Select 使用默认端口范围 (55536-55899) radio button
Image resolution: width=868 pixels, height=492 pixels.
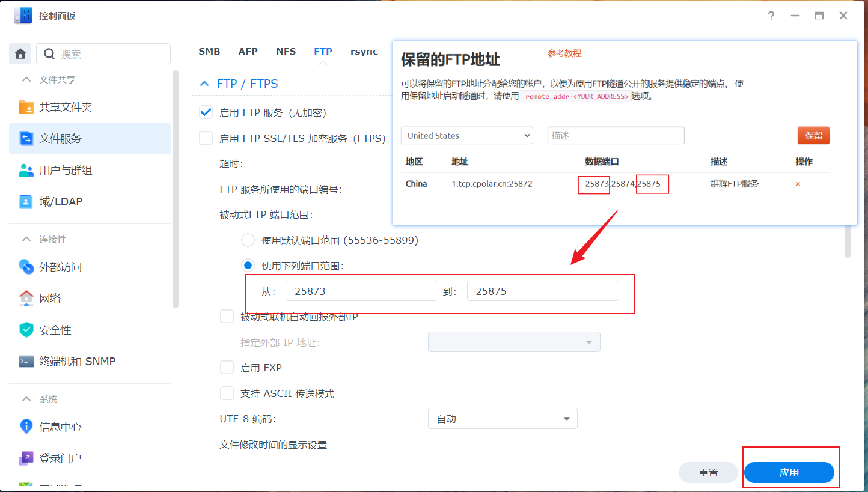[x=248, y=240]
